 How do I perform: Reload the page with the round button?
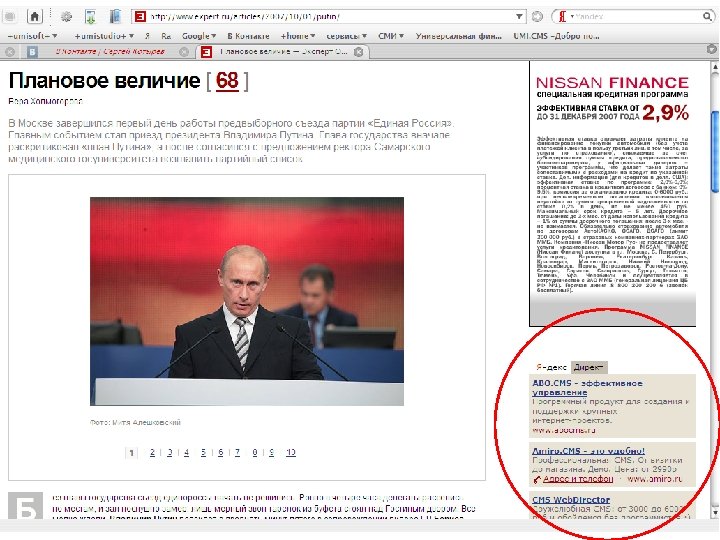(x=537, y=17)
